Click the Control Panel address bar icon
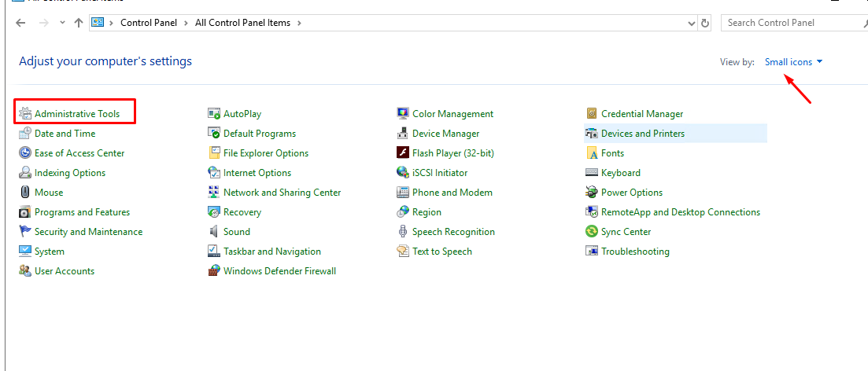 click(x=98, y=23)
